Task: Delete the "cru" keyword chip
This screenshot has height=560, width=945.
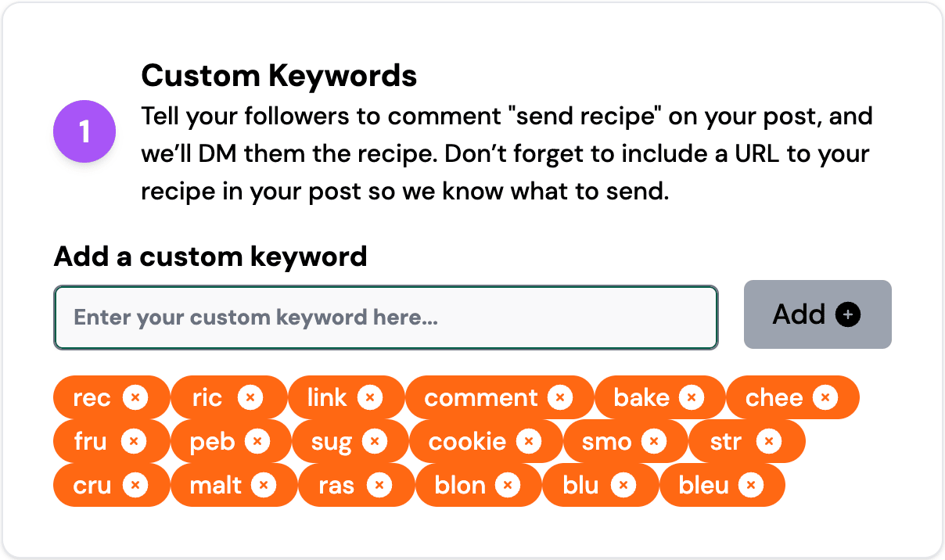Action: (135, 486)
